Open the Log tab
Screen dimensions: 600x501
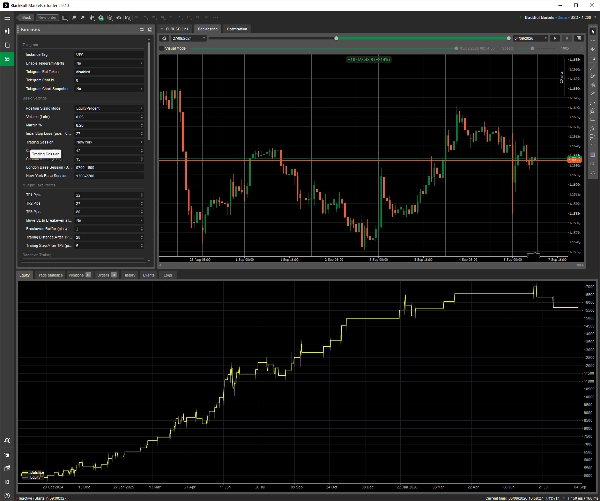168,275
